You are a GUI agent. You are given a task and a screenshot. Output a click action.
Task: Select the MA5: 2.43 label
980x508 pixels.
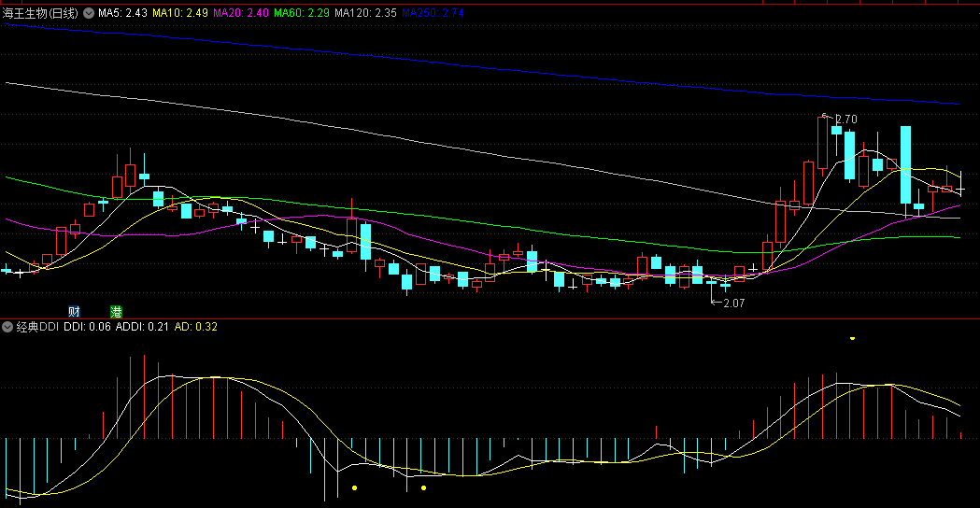coord(122,13)
